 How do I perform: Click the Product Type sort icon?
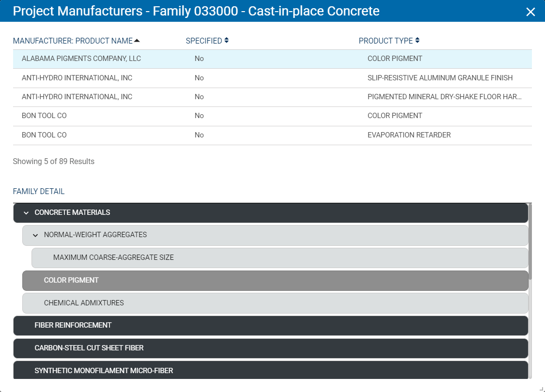(417, 41)
